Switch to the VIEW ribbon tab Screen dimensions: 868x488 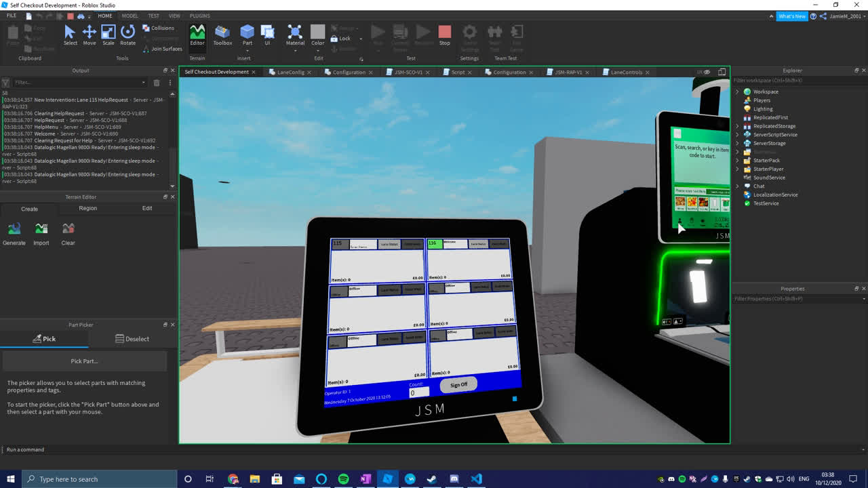click(x=174, y=16)
